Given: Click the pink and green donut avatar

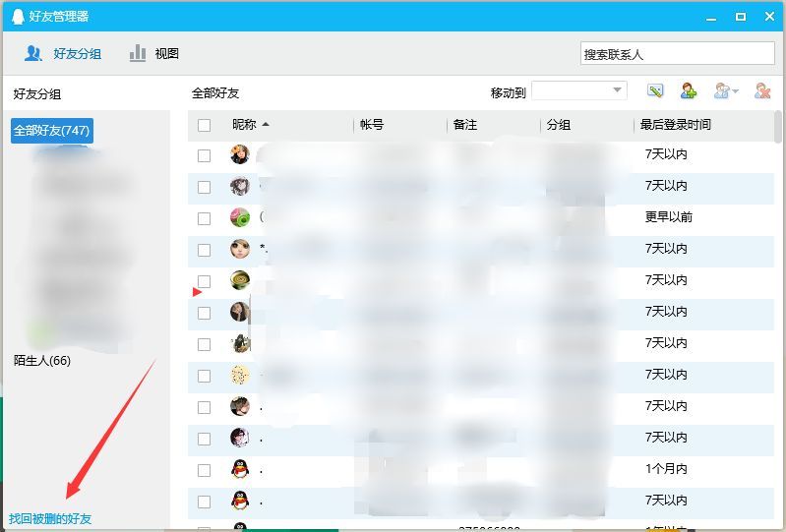Looking at the screenshot, I should 240,218.
